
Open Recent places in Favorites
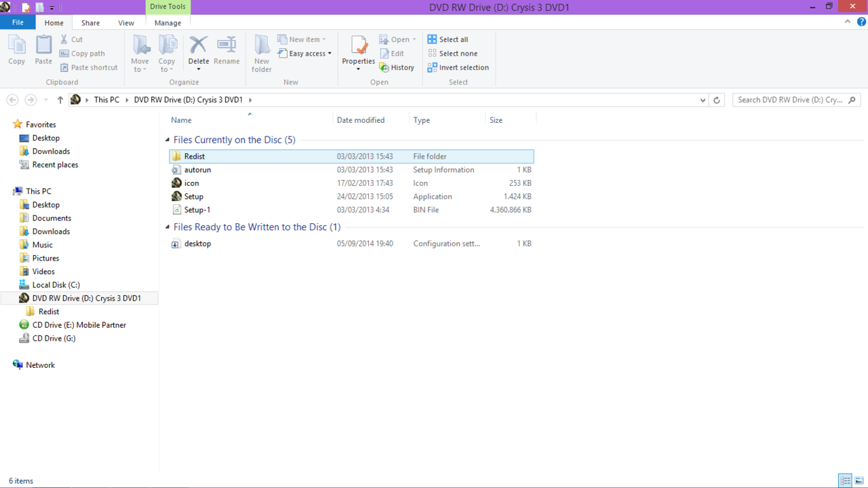coord(55,165)
